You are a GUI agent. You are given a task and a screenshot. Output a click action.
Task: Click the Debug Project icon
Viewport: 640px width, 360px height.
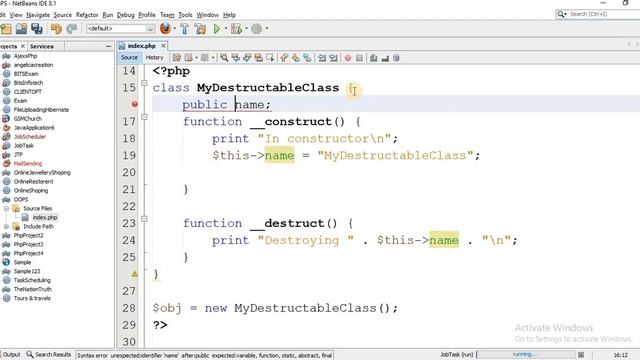[236, 29]
